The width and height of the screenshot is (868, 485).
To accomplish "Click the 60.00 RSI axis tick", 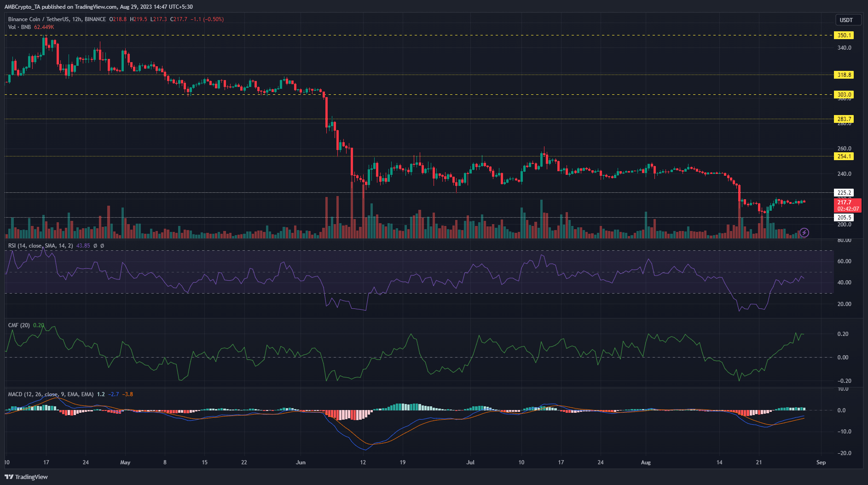I will pos(844,261).
